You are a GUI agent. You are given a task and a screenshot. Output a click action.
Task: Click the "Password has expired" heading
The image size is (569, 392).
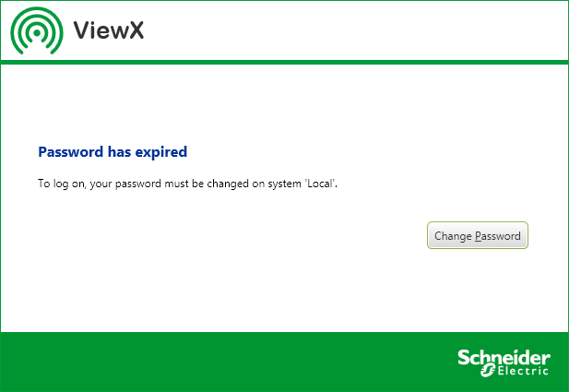click(x=113, y=151)
